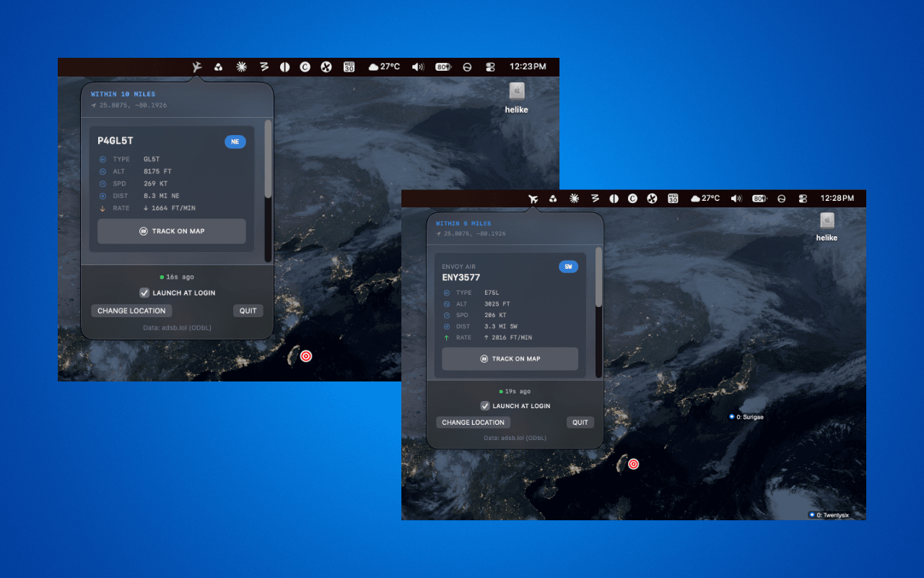Open the starburst icon in the 12:23 PM menu bar
Viewport: 924px width, 578px height.
point(241,66)
